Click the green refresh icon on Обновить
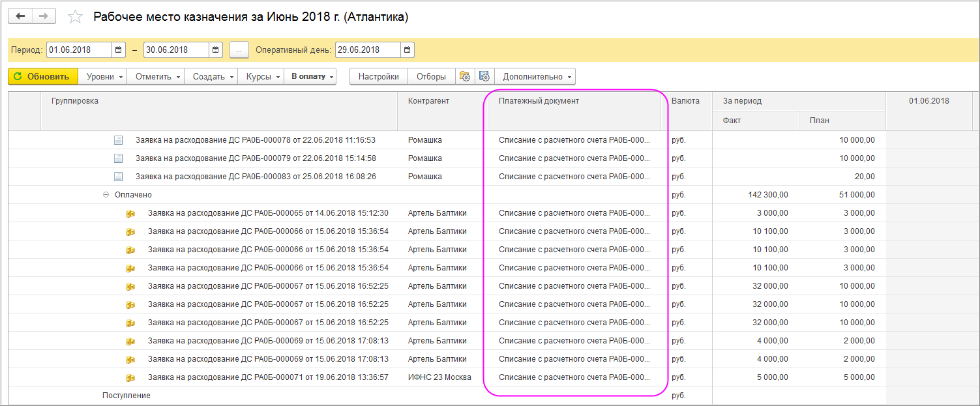980x406 pixels. pyautogui.click(x=18, y=77)
